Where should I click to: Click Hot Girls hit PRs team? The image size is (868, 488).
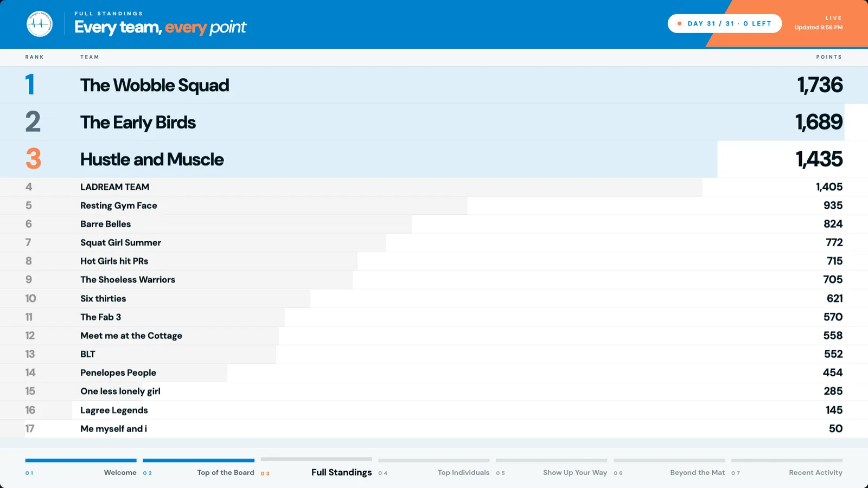pos(114,261)
